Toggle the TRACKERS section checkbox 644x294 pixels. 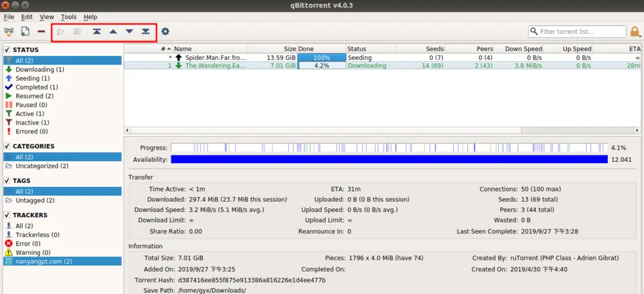point(7,215)
